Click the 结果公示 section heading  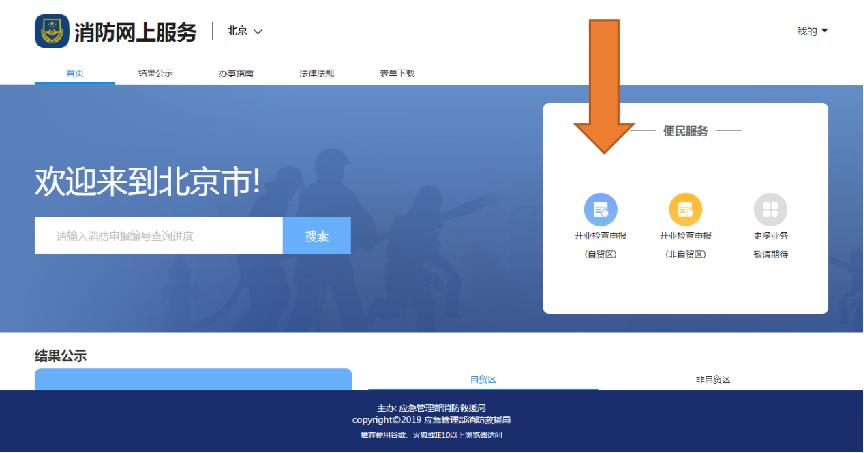pos(61,356)
